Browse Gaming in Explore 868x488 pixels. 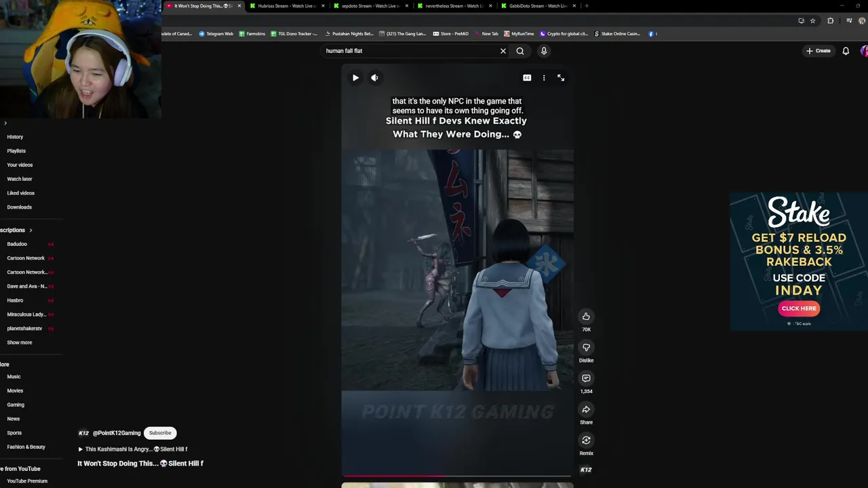point(16,405)
